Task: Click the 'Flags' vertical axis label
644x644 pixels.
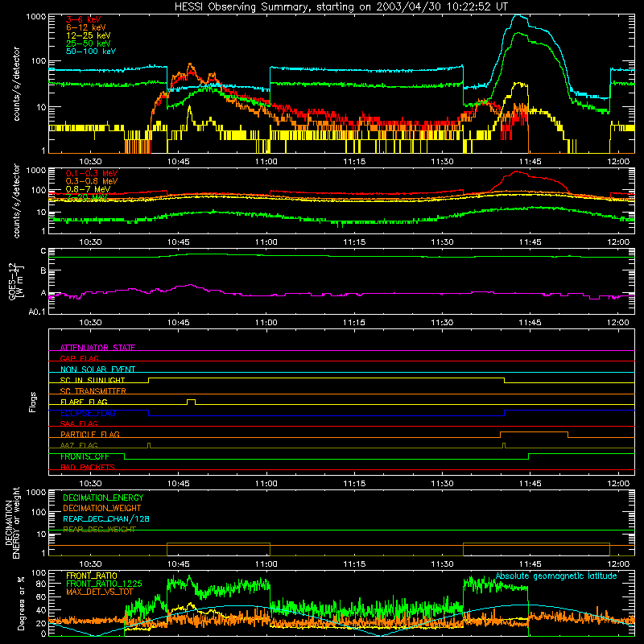Action: (33, 402)
